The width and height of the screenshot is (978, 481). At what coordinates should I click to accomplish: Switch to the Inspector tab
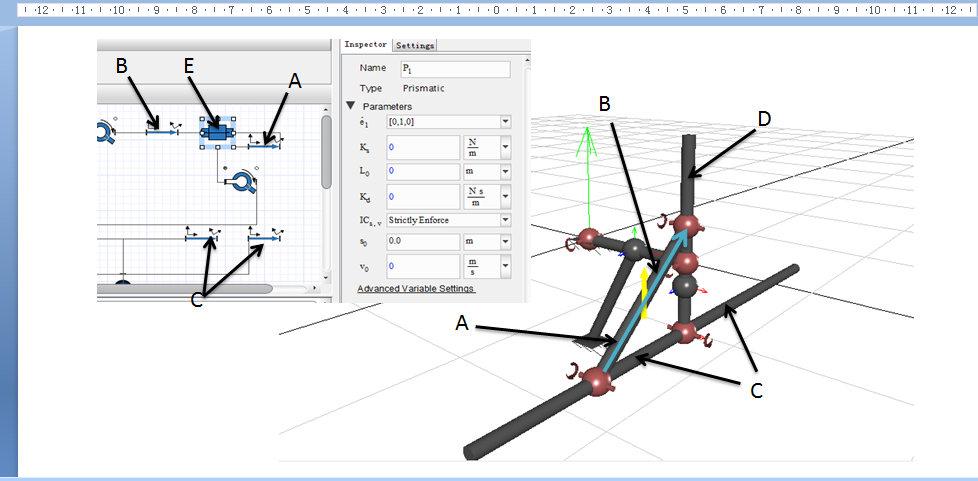coord(367,45)
